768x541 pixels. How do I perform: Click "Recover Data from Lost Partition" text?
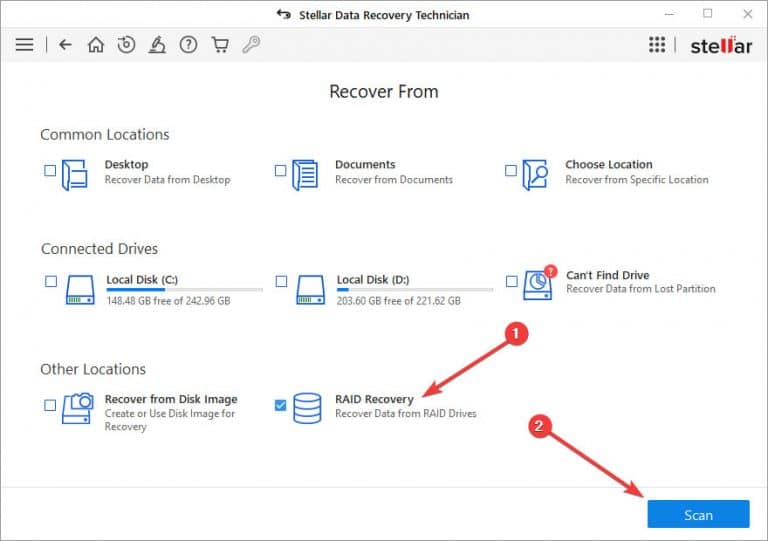[641, 289]
